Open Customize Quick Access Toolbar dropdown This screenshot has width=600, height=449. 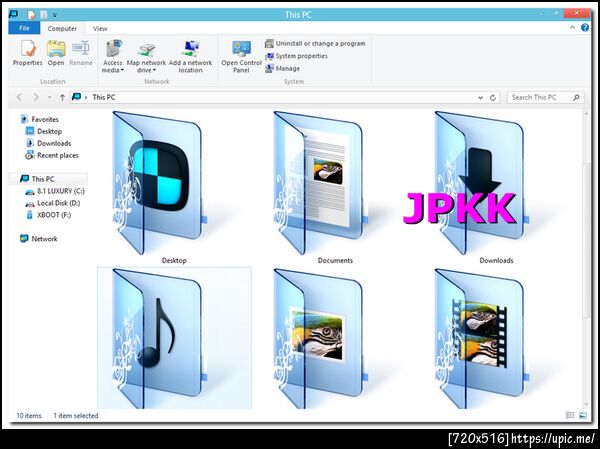(55, 15)
